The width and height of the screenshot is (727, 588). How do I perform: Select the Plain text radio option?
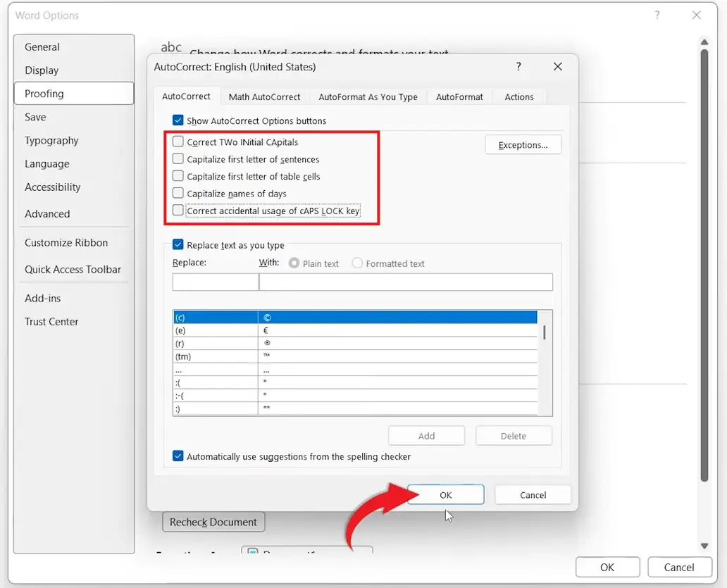coord(294,263)
